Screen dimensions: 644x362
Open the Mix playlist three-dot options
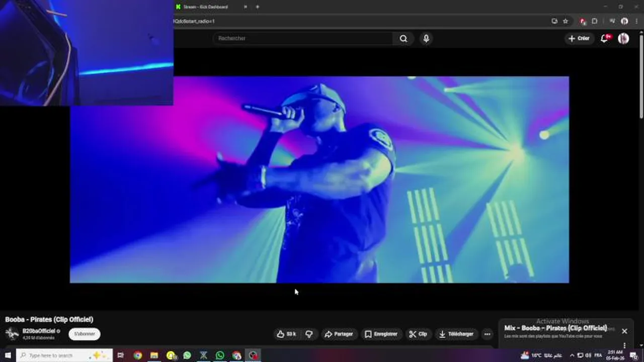click(x=624, y=345)
